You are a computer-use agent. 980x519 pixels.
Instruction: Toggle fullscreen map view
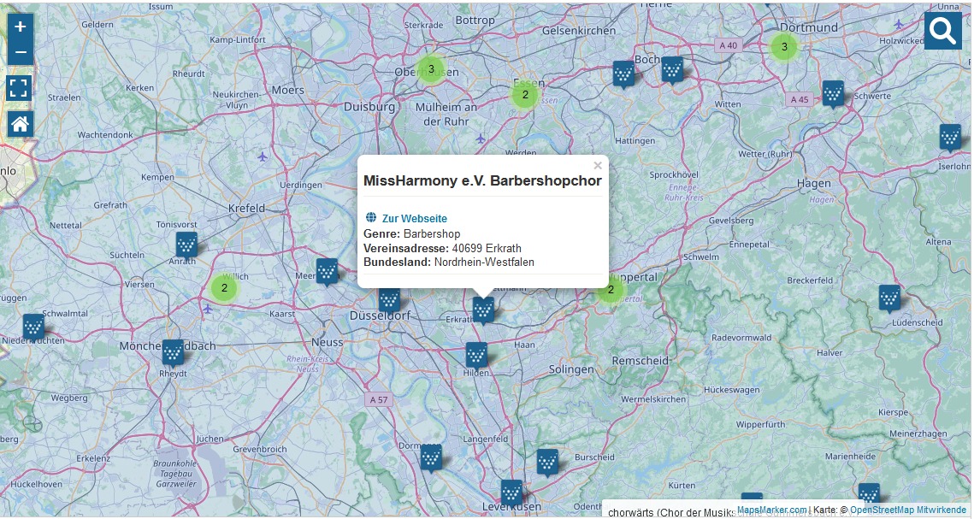click(x=21, y=87)
